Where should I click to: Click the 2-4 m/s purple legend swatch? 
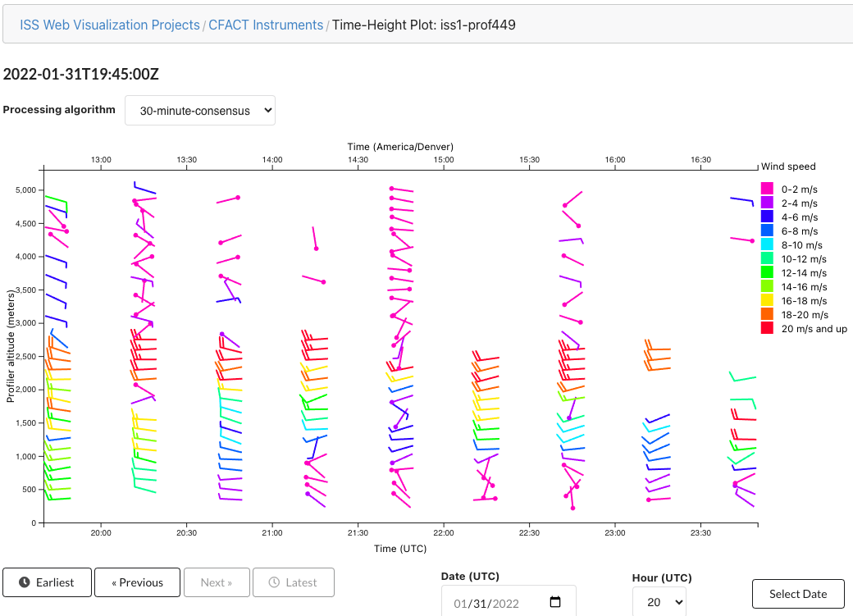point(768,203)
